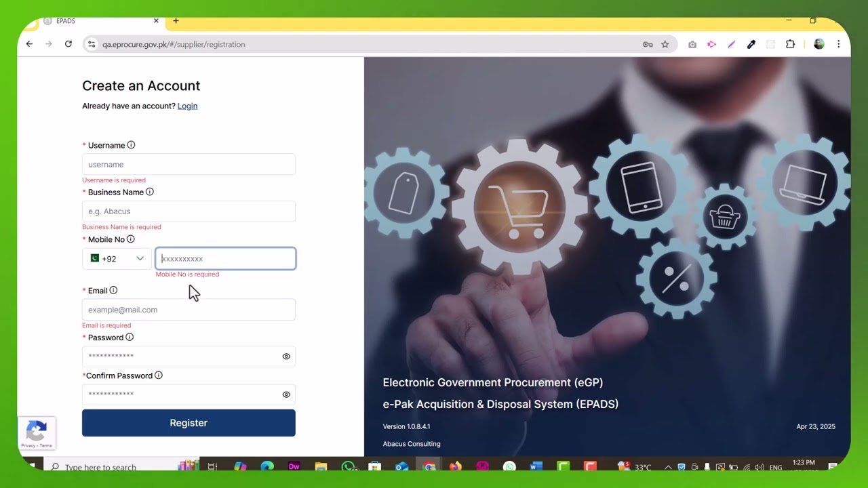868x488 pixels.
Task: Click the ENG language indicator
Action: pos(776,468)
